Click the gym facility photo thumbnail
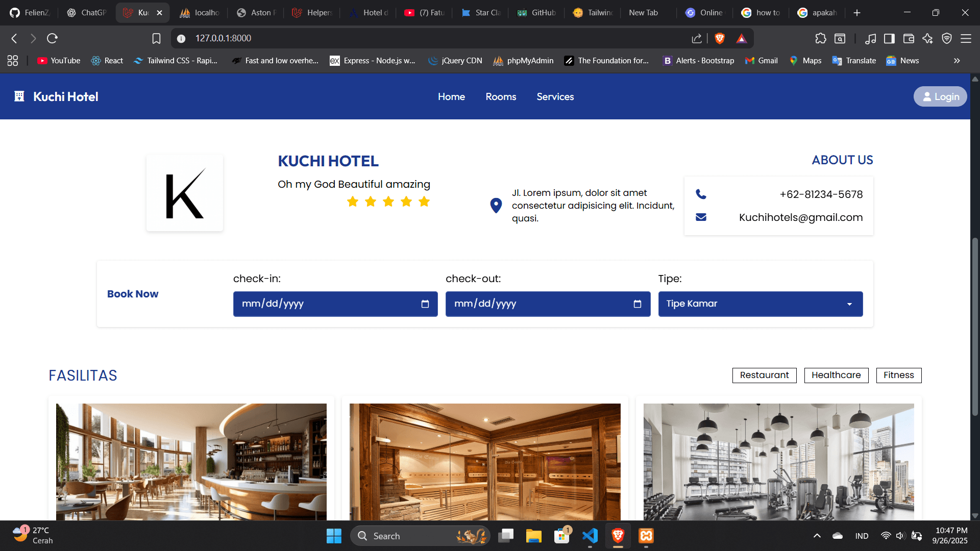The width and height of the screenshot is (980, 551). pyautogui.click(x=778, y=462)
